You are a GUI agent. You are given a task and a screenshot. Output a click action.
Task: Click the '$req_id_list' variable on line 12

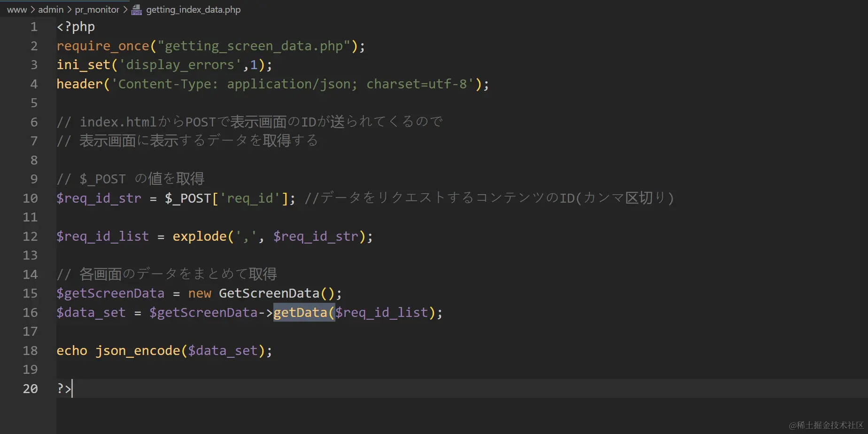click(102, 236)
